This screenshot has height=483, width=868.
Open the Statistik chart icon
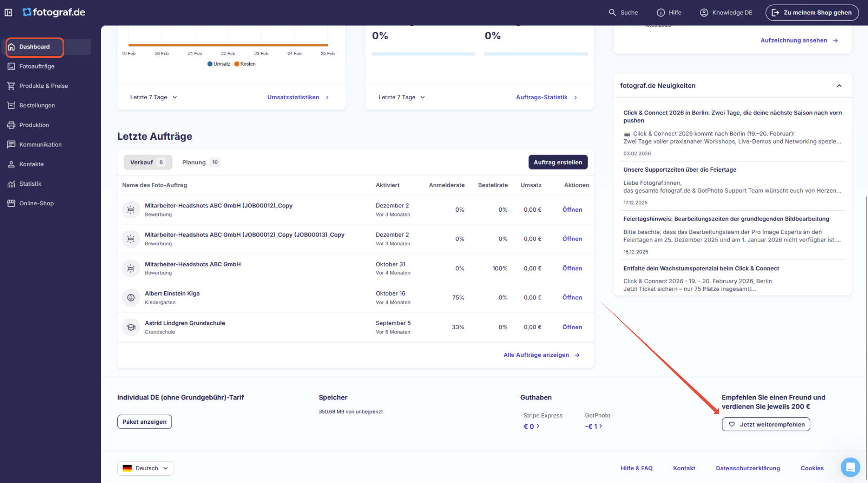[11, 184]
